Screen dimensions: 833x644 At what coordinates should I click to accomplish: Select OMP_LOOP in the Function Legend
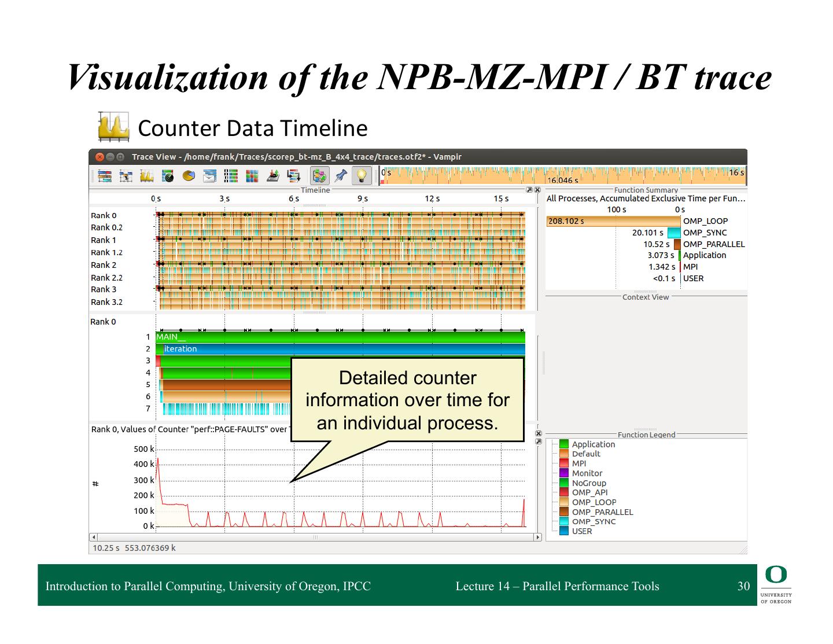(594, 502)
